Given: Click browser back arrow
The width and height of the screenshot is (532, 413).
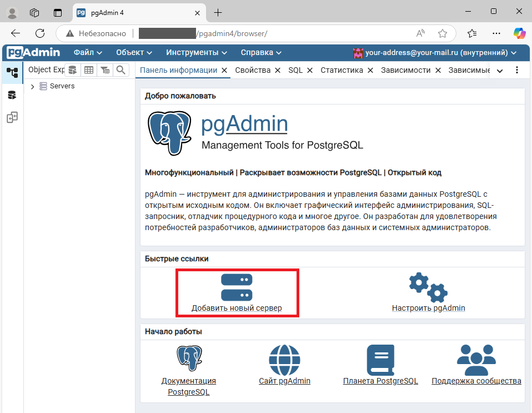Looking at the screenshot, I should (16, 33).
